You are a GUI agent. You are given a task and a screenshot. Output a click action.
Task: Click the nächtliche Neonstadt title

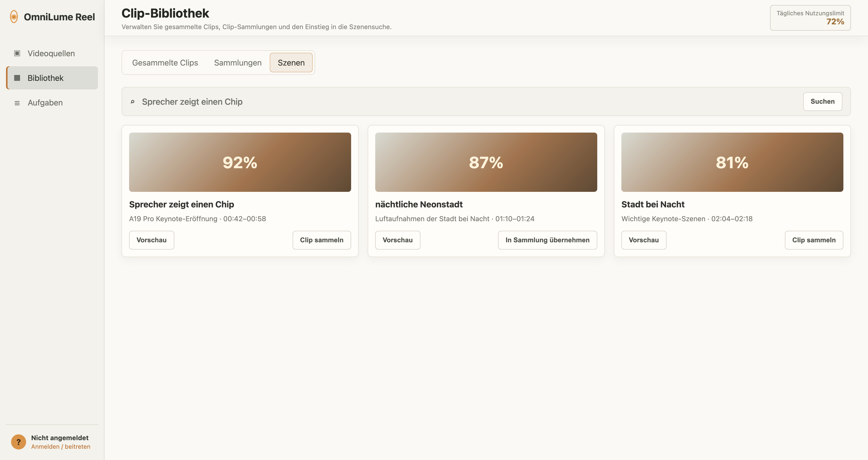coord(419,204)
